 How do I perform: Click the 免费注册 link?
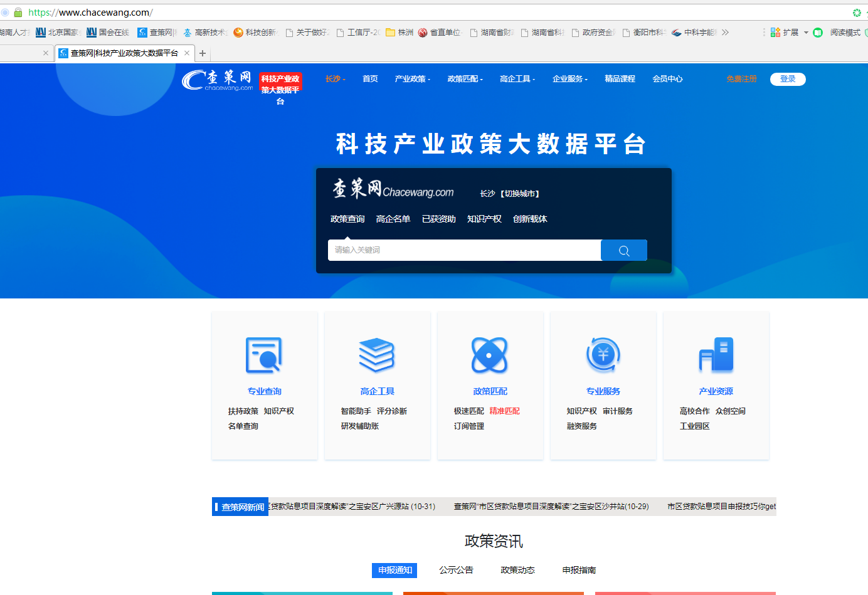pos(741,79)
